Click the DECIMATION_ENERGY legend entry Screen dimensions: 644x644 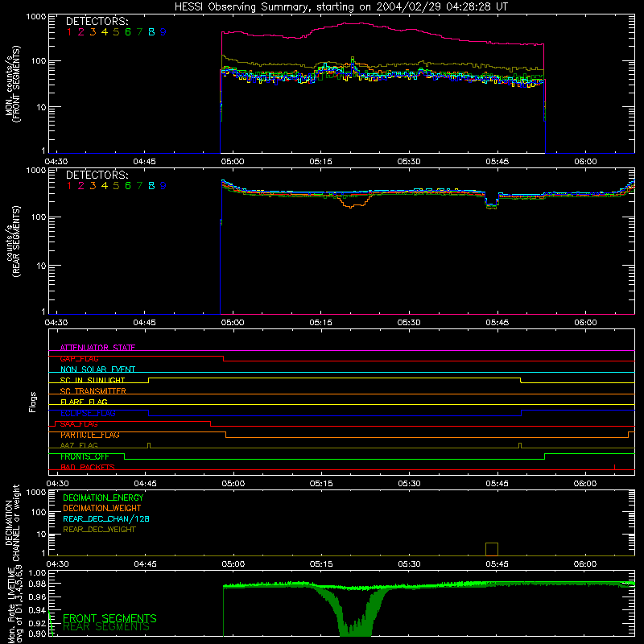pos(103,497)
